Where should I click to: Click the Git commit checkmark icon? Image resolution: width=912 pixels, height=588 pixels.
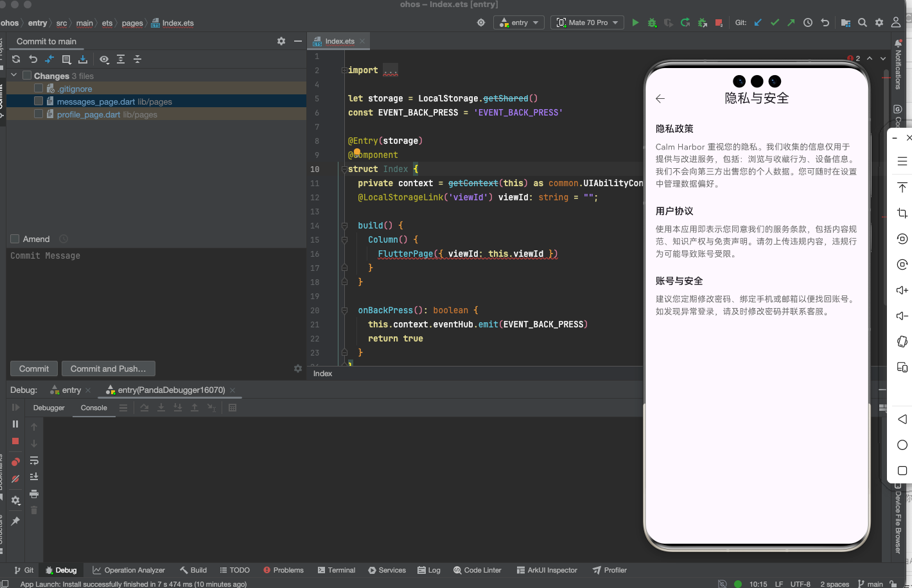pos(775,22)
